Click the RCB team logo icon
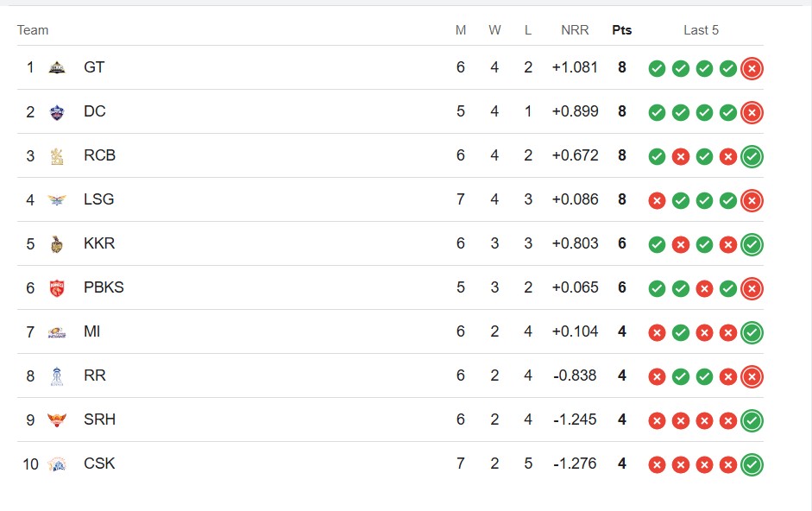The height and width of the screenshot is (511, 812). click(57, 156)
